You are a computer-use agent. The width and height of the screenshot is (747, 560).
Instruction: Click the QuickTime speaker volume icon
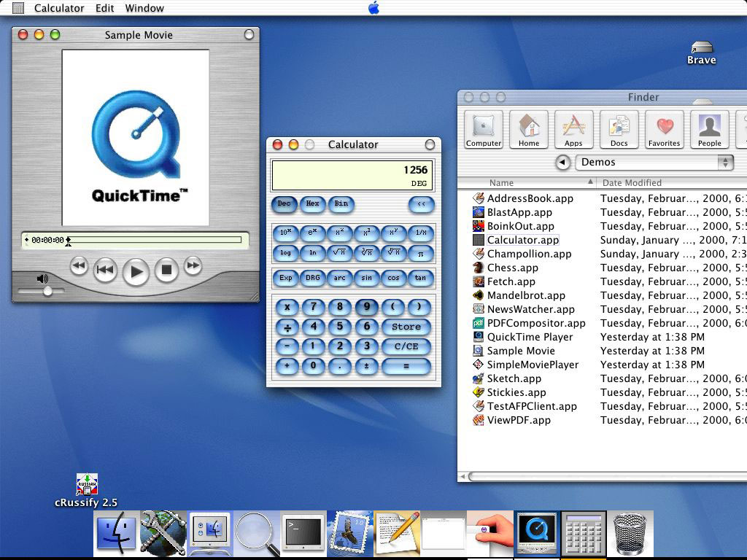pos(42,279)
